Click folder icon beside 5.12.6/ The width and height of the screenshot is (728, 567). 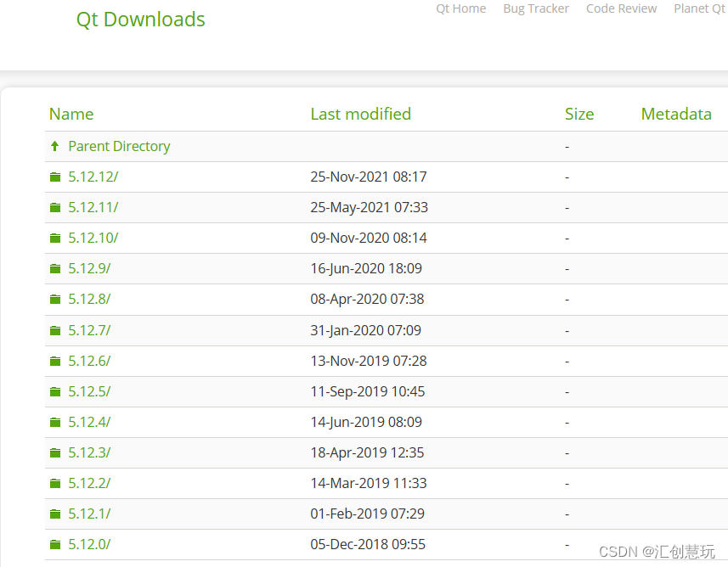click(x=55, y=362)
